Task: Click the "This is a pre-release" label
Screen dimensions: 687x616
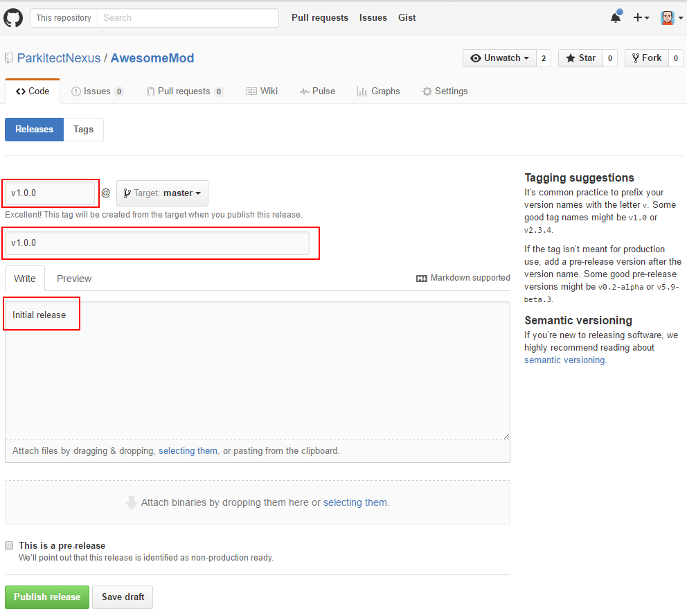Action: 62,545
